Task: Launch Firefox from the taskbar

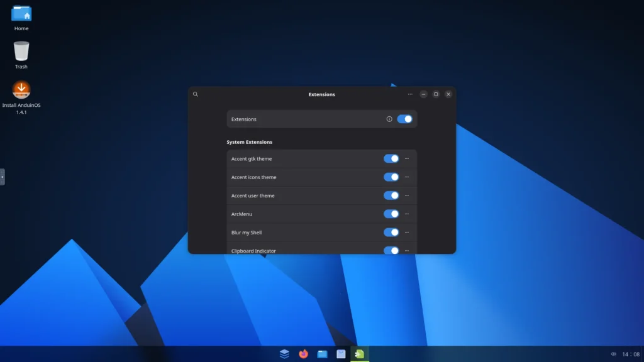Action: click(x=304, y=354)
